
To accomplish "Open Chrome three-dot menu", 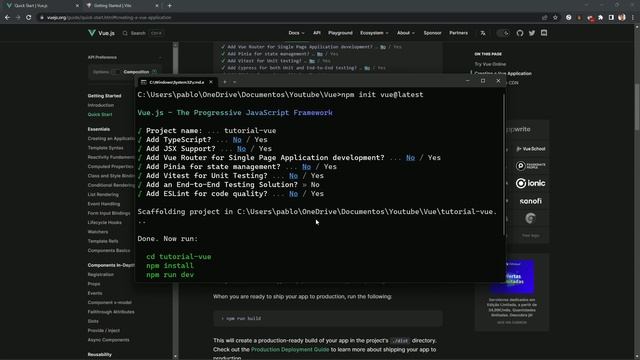I will [x=633, y=18].
